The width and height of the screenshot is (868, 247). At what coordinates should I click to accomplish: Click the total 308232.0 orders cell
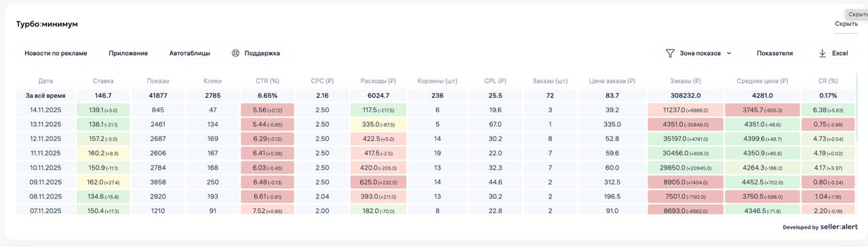686,96
